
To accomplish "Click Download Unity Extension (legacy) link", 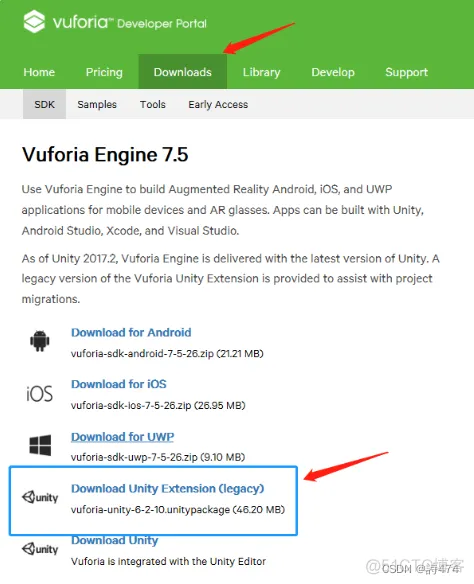I will tap(168, 488).
